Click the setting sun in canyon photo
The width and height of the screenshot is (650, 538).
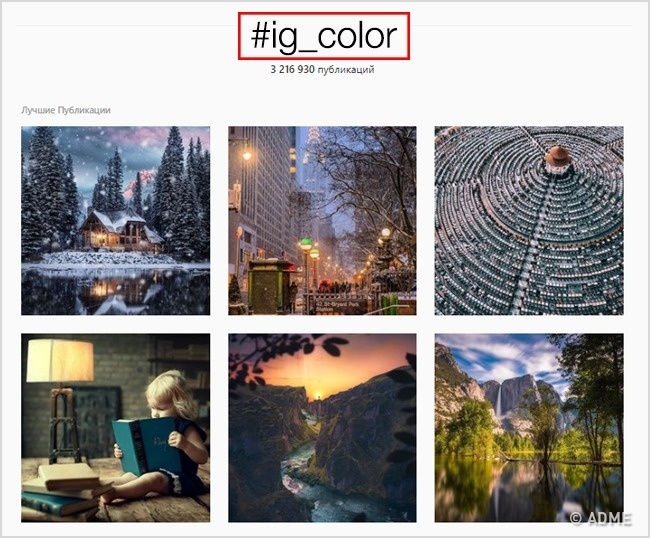[x=318, y=394]
